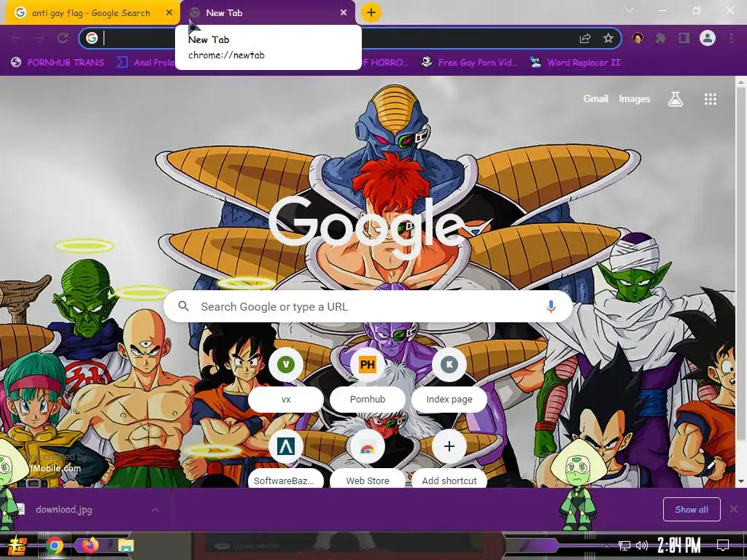Close the New Tab tab

pos(344,13)
